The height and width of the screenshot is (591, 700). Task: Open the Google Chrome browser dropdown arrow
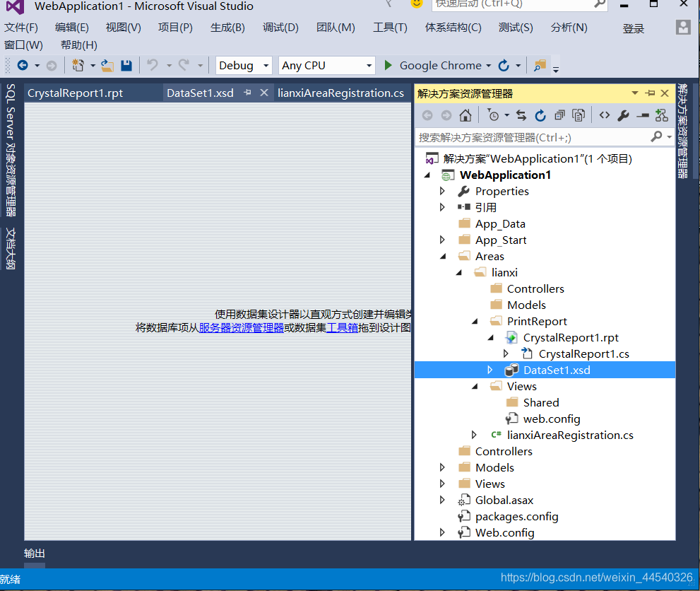[488, 66]
